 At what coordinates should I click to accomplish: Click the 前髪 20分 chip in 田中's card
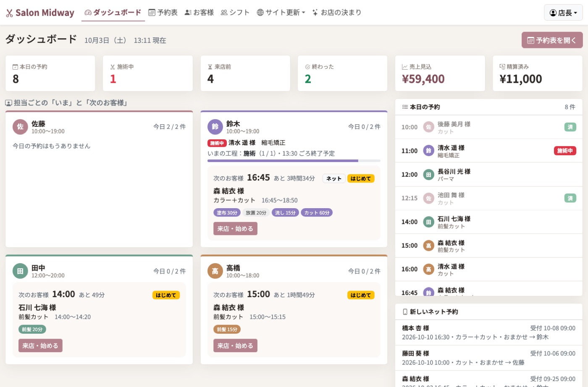coord(32,329)
